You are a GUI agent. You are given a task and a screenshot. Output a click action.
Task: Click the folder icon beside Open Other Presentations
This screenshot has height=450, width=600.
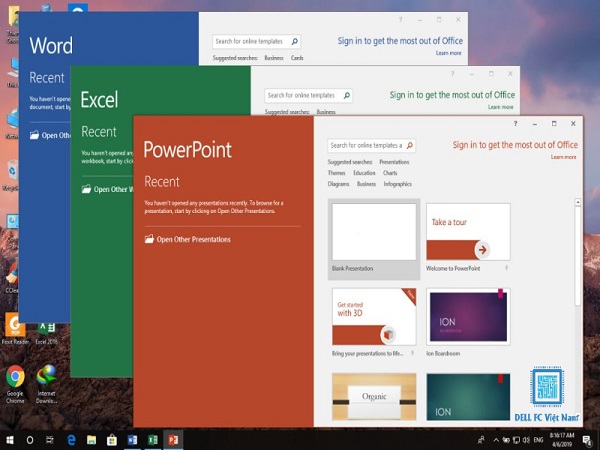tap(149, 239)
